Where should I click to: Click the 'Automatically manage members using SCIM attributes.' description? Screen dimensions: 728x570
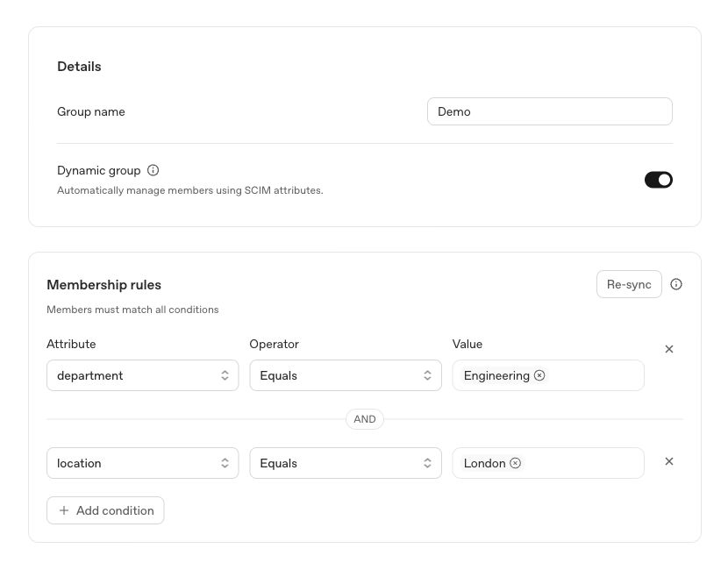coord(190,190)
